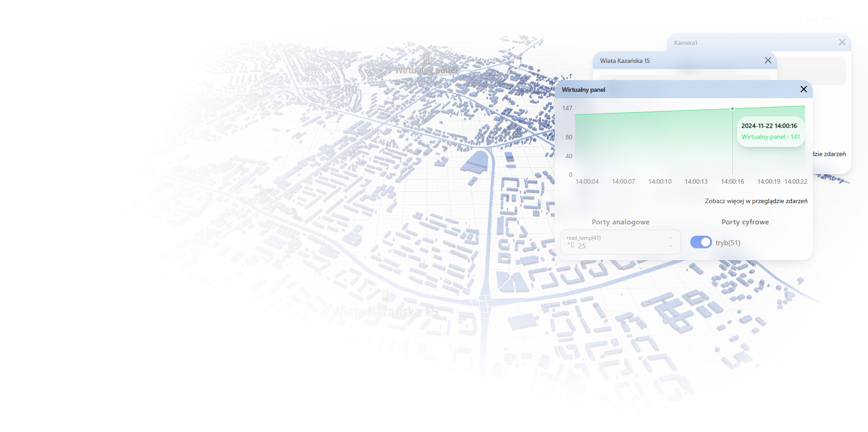This screenshot has height=432, width=868.
Task: Toggle the tryb(51) digital port switch
Action: coord(701,242)
